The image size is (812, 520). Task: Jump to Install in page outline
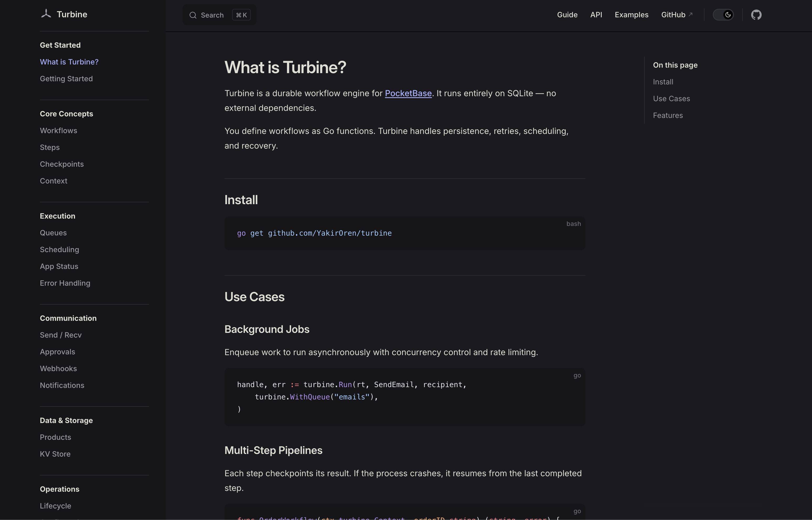[663, 82]
